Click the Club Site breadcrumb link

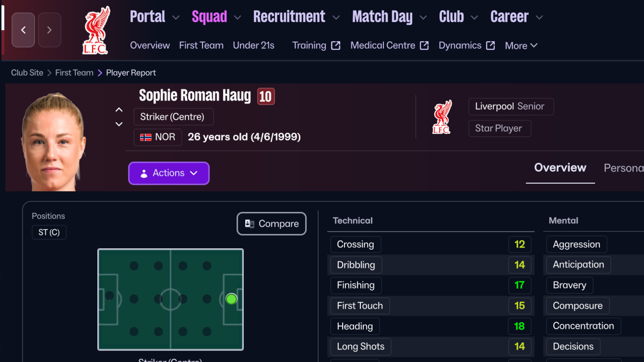click(x=27, y=72)
